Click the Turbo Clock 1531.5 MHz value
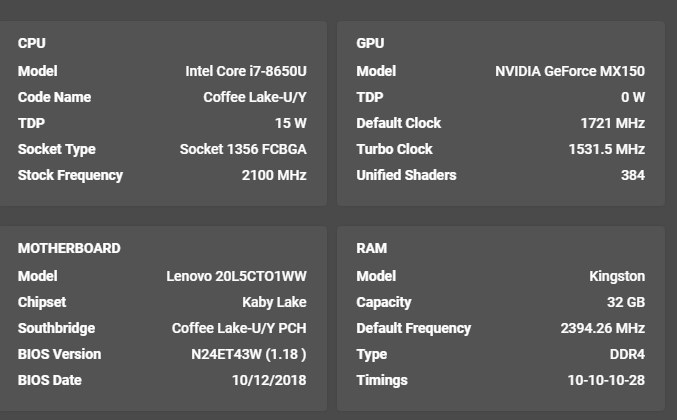 coord(607,149)
